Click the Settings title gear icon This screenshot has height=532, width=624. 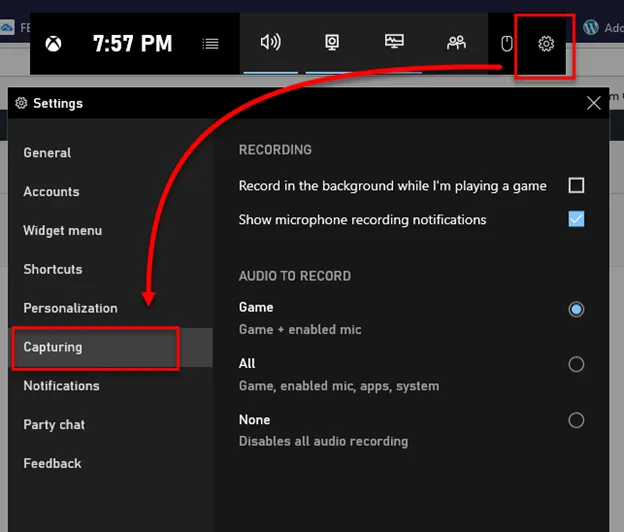(x=21, y=103)
